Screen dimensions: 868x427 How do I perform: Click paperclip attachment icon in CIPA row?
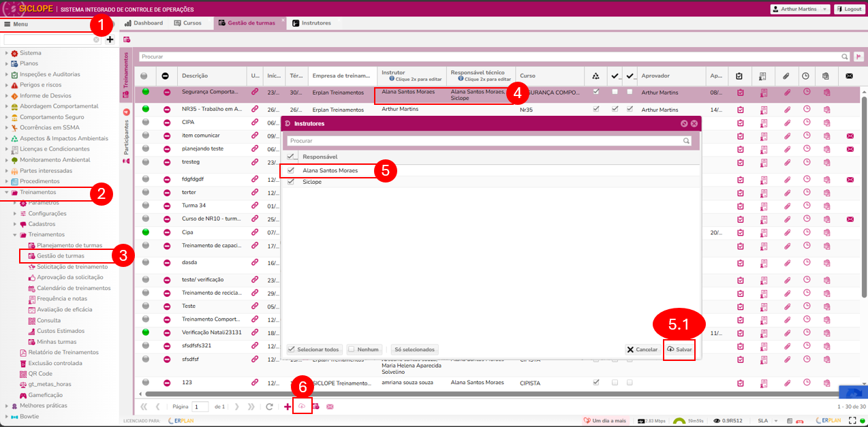point(786,123)
